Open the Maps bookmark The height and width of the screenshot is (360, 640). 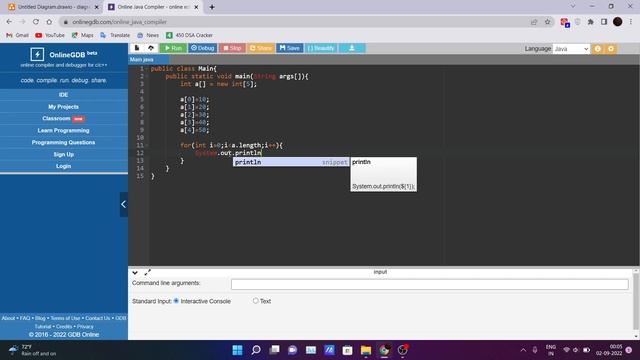(x=83, y=35)
